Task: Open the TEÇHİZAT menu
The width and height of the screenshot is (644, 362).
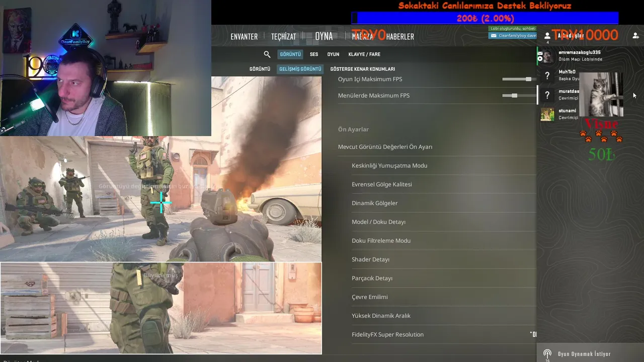Action: click(x=283, y=36)
